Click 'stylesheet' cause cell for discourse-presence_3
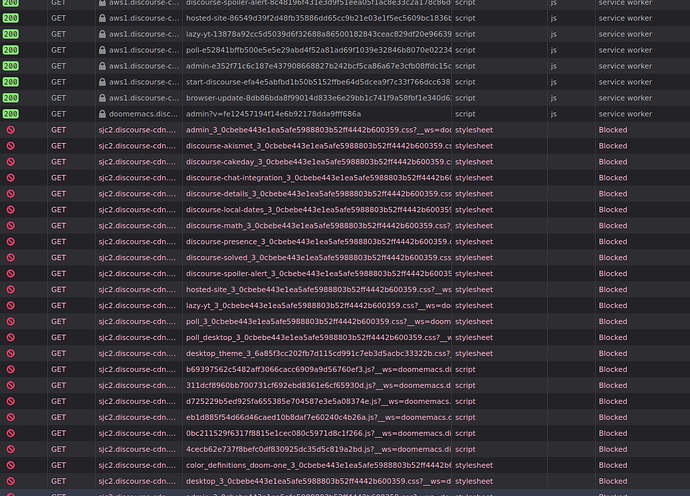The height and width of the screenshot is (496, 690). tap(474, 242)
